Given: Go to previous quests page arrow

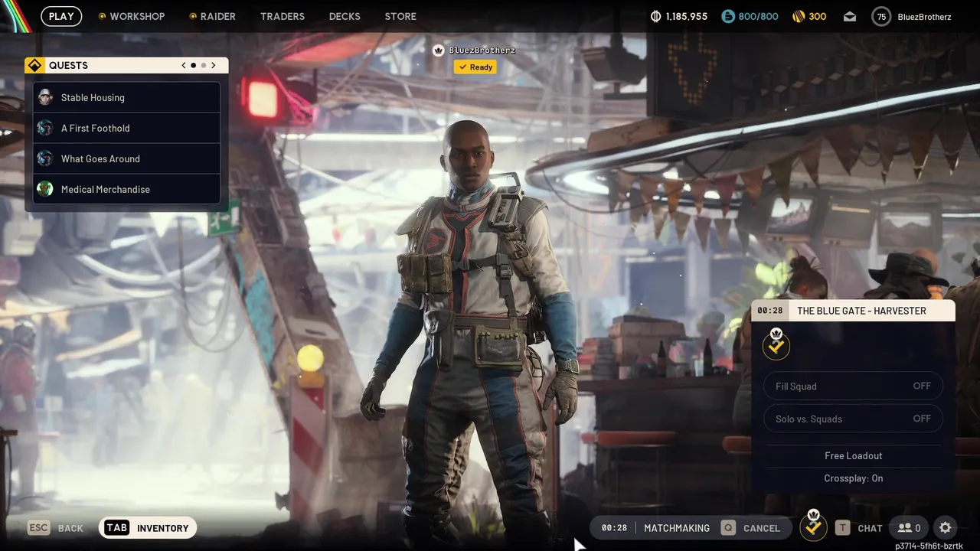Looking at the screenshot, I should pyautogui.click(x=184, y=65).
